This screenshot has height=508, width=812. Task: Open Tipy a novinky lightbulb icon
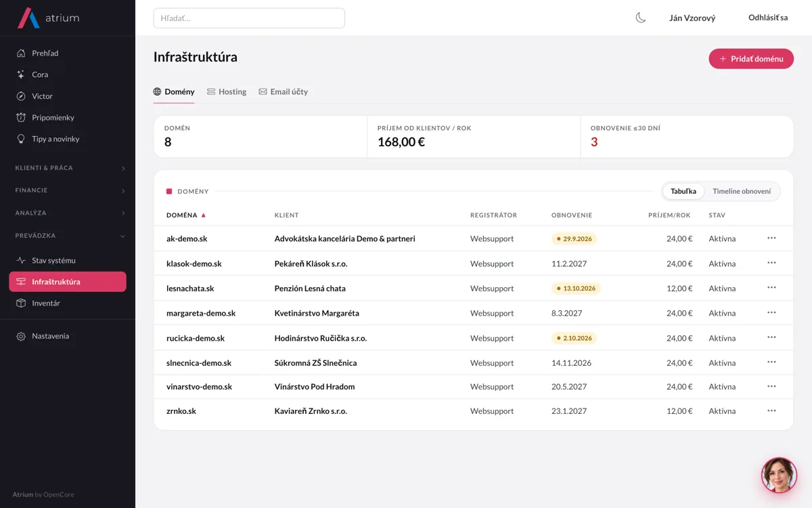[21, 139]
